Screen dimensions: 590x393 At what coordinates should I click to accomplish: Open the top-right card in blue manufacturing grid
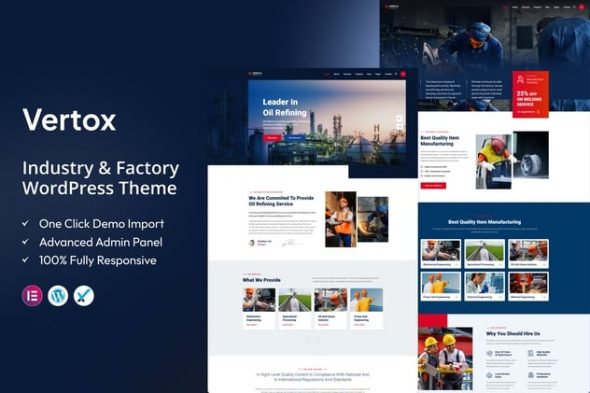point(528,253)
